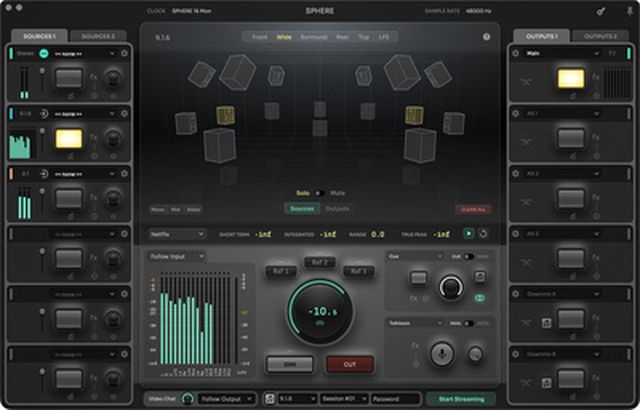Viewport: 640px width, 410px height.
Task: Click the Dim button
Action: tap(290, 364)
